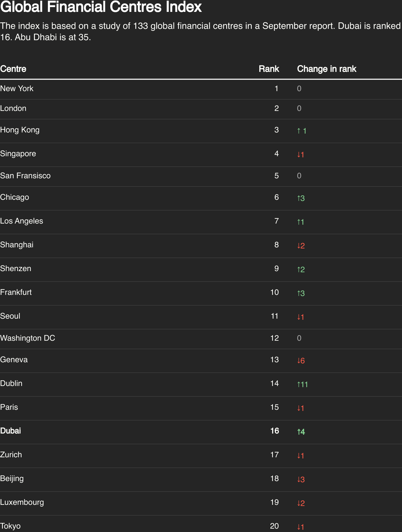Click Hong Kong's green up arrow

pos(299,131)
